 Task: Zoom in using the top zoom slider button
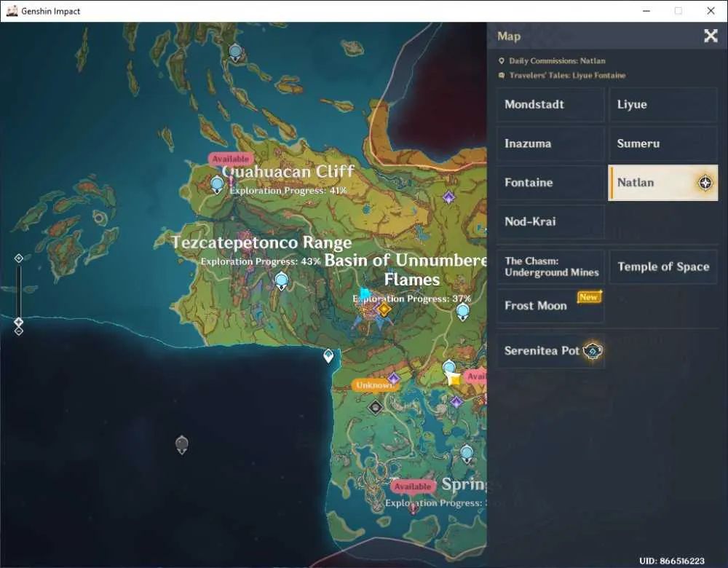pyautogui.click(x=19, y=259)
